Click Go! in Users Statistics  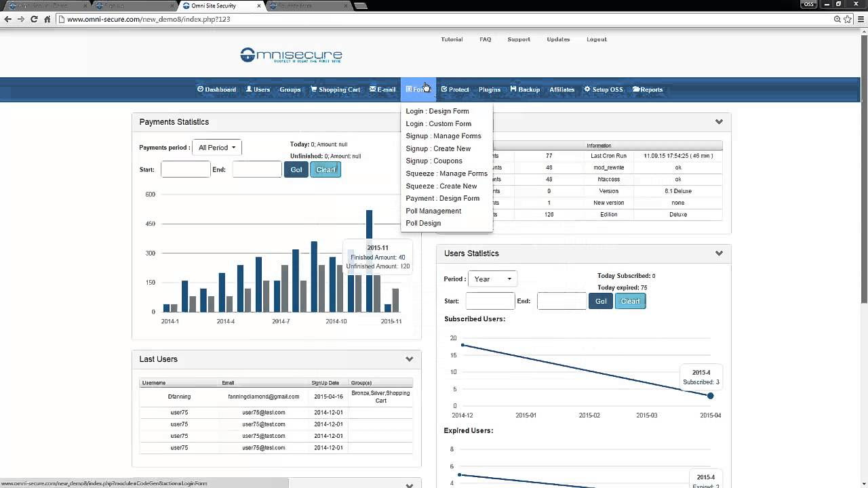pyautogui.click(x=601, y=301)
